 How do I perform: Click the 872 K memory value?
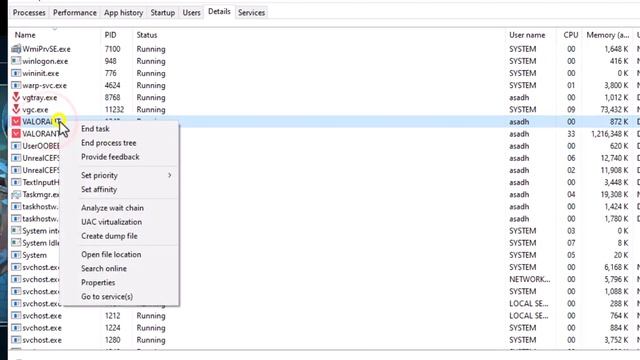coord(619,122)
